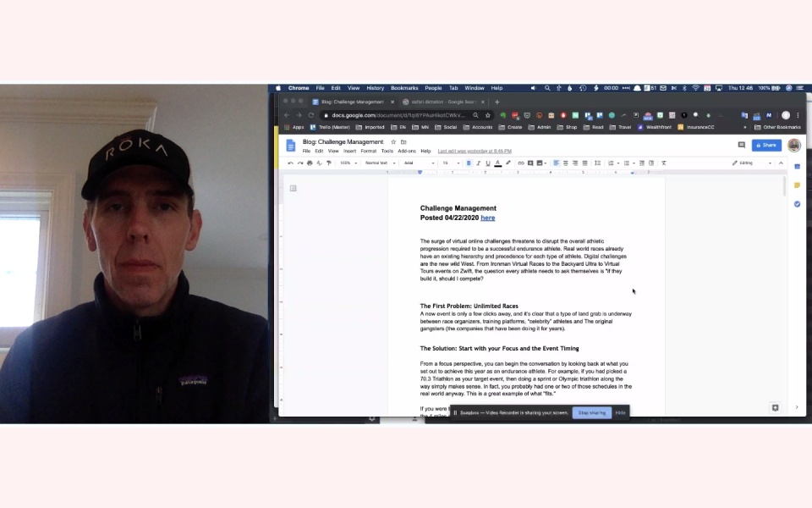
Task: Click the Add comment toolbar icon
Action: click(x=530, y=163)
